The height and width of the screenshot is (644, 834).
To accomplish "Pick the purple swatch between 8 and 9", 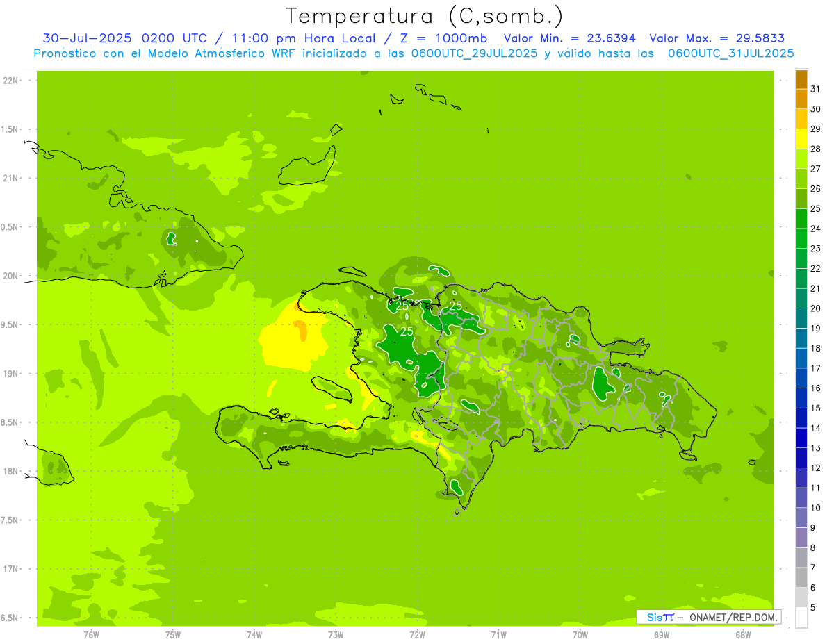I will click(801, 538).
